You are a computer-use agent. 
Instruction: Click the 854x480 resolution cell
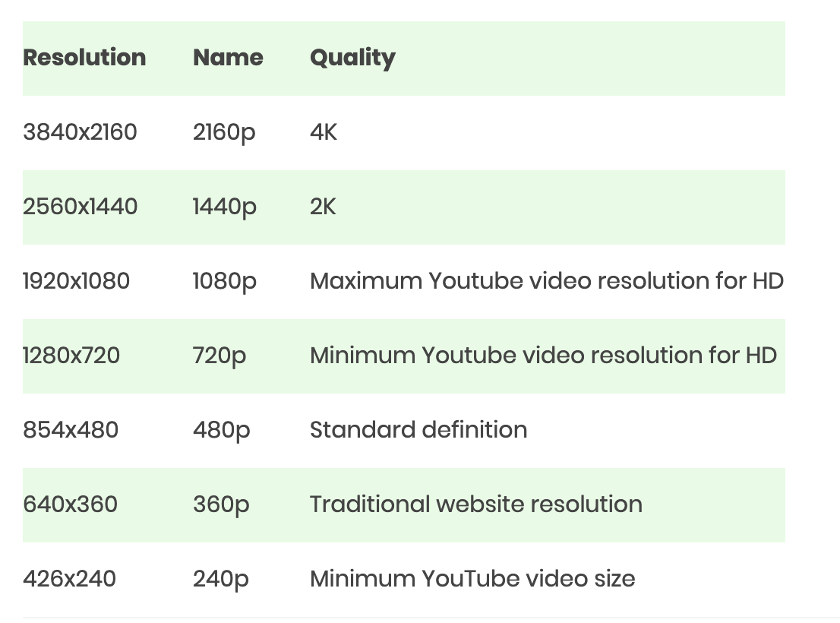[71, 430]
